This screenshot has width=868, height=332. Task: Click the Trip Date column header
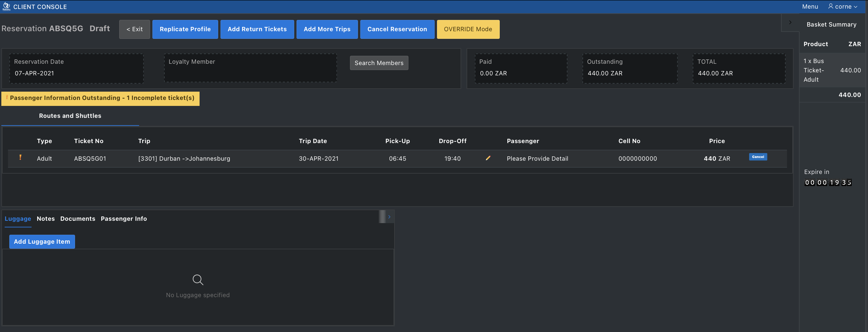point(313,141)
